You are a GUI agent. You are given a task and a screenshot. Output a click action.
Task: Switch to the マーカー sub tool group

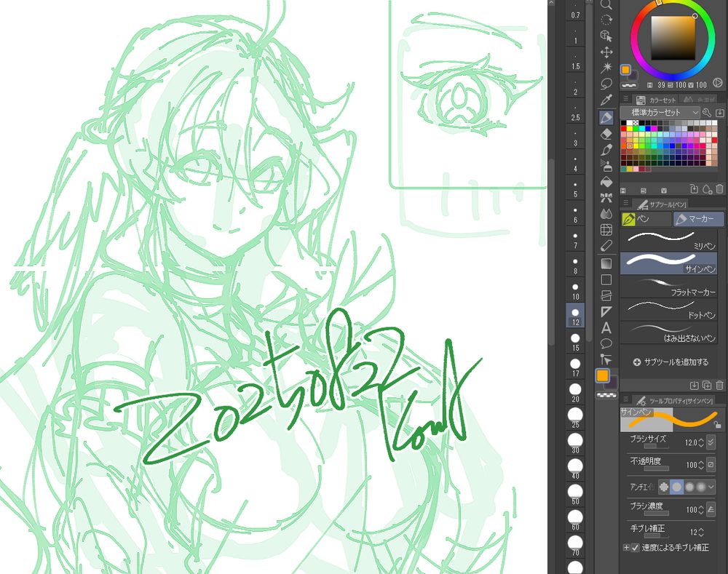tap(698, 218)
